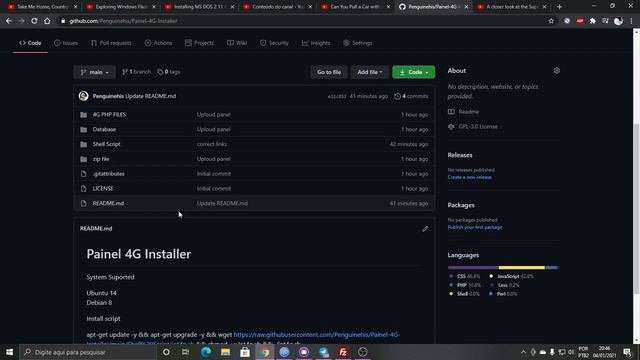Image resolution: width=640 pixels, height=360 pixels.
Task: Open the LICENSE file
Action: [x=103, y=189]
